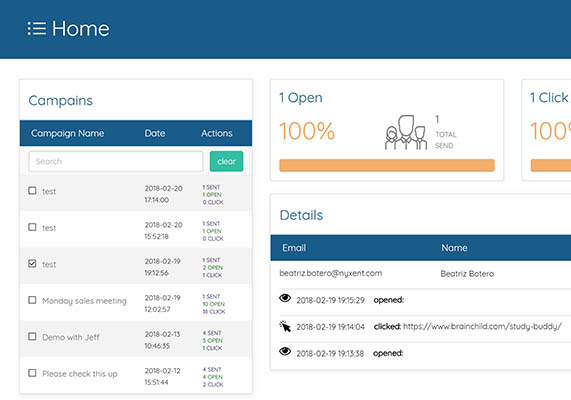Click the Date column header
This screenshot has height=400, width=571.
tap(155, 133)
